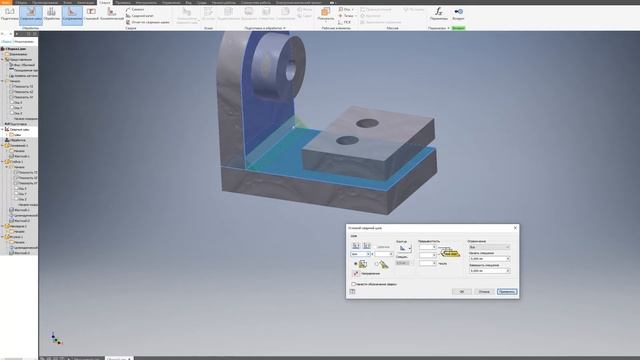Open the Проверка ribbon tab

tap(122, 2)
